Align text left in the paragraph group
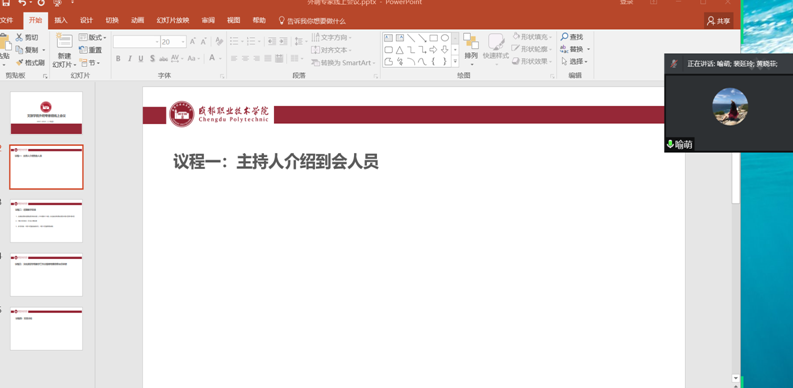Screen dimensions: 793x388 tap(234, 59)
